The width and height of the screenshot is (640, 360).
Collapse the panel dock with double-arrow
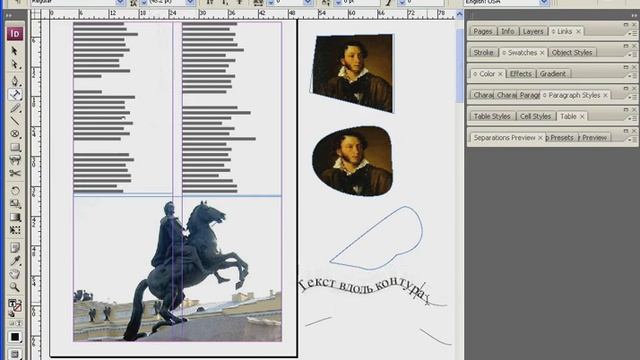click(x=634, y=15)
